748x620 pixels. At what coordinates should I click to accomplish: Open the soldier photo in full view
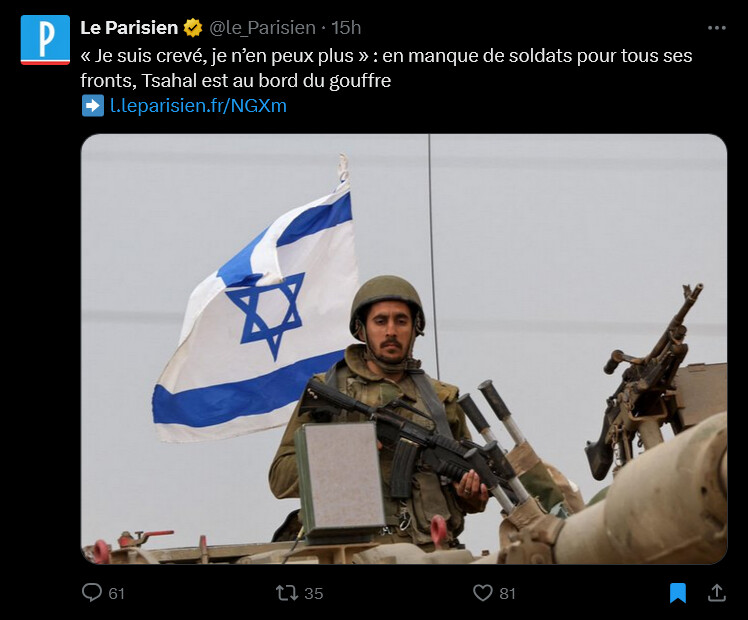pos(404,349)
